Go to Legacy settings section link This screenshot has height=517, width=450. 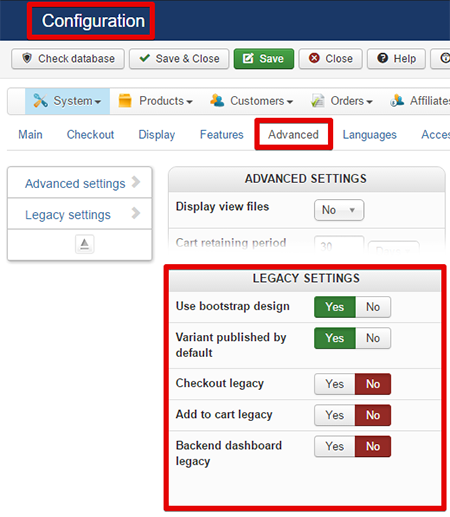80,214
